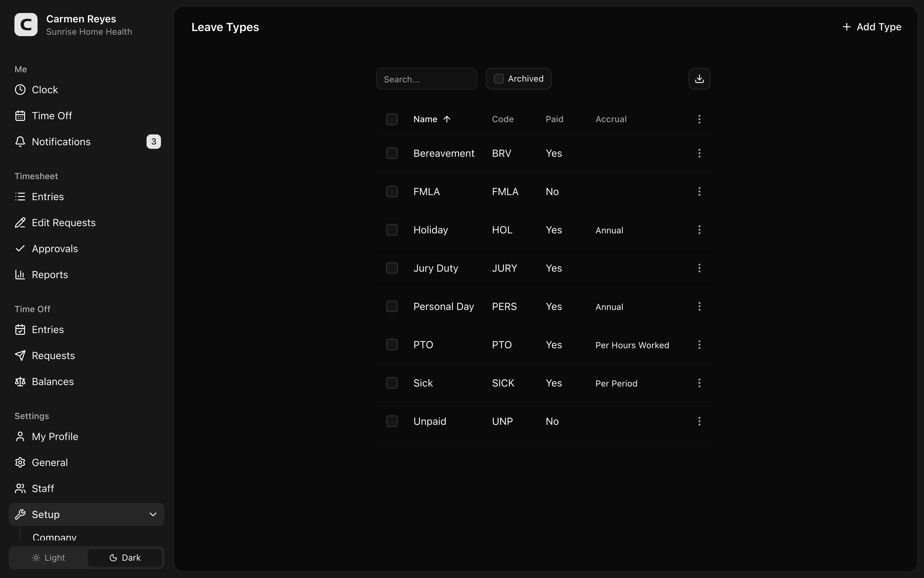Click the Per Hours Worked accrual cell
This screenshot has width=924, height=578.
pyautogui.click(x=632, y=345)
